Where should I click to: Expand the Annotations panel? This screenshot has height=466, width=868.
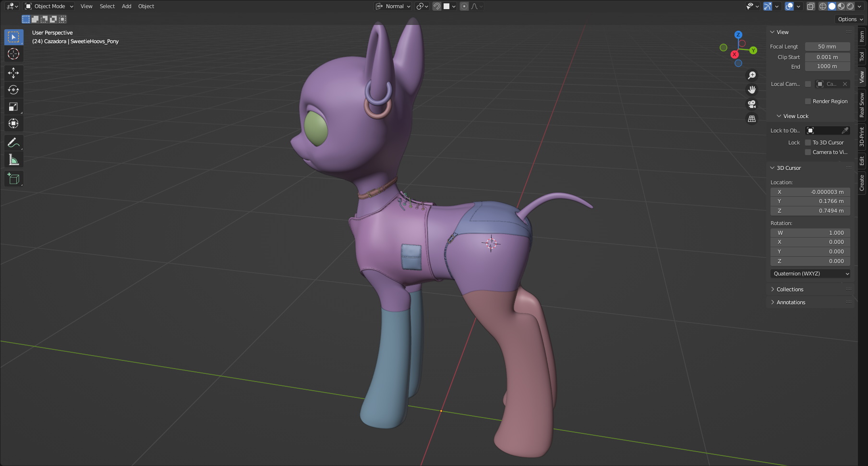(x=772, y=302)
